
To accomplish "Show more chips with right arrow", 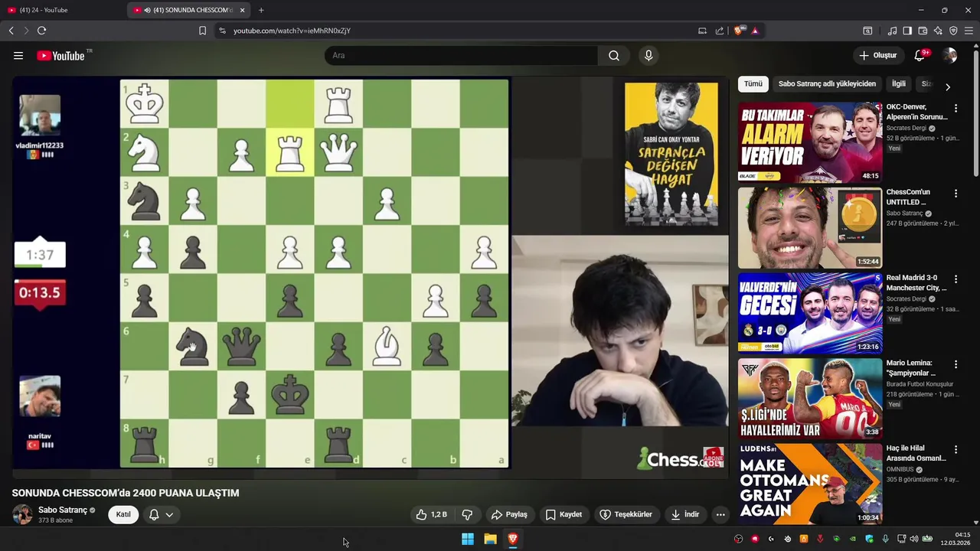I will (x=948, y=86).
